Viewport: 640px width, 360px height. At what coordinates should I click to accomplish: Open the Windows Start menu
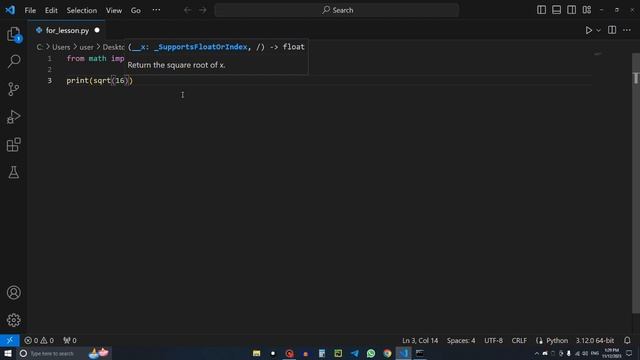pyautogui.click(x=8, y=353)
